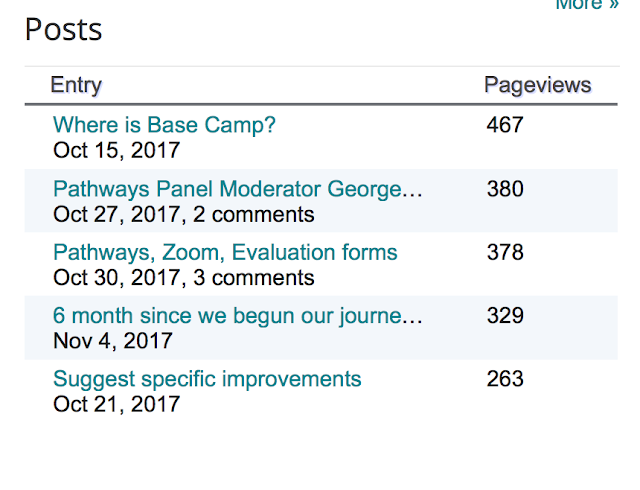Click the Posts section heading
This screenshot has width=640, height=490.
(x=64, y=30)
